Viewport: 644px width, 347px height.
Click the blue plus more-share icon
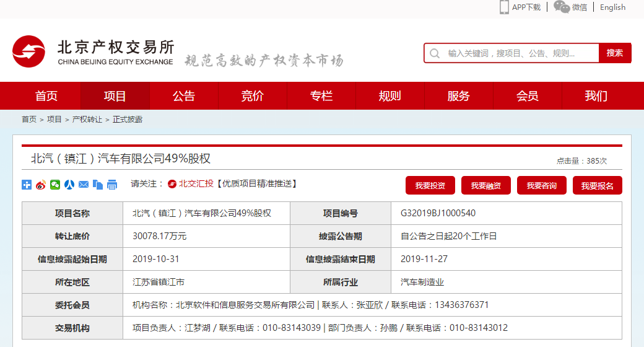point(27,185)
